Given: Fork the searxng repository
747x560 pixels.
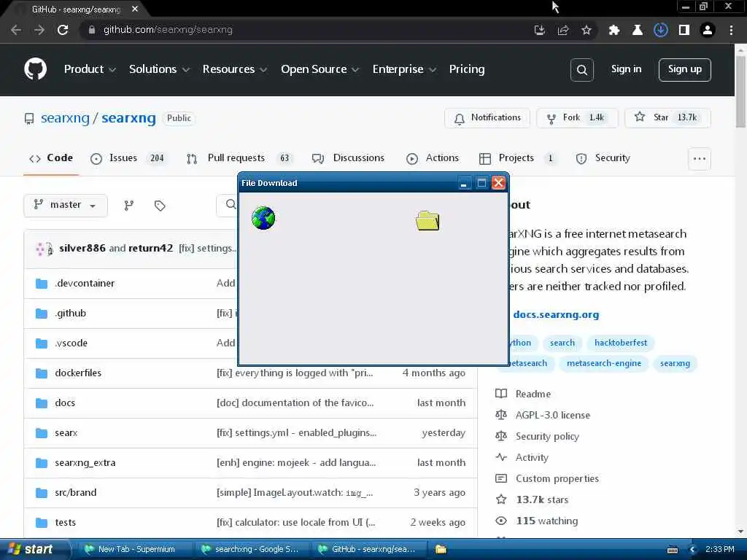Looking at the screenshot, I should coord(577,118).
